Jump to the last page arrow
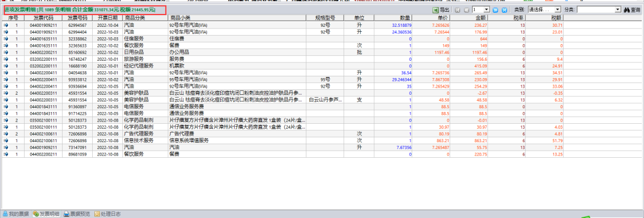This screenshot has width=644, height=218. [x=504, y=9]
